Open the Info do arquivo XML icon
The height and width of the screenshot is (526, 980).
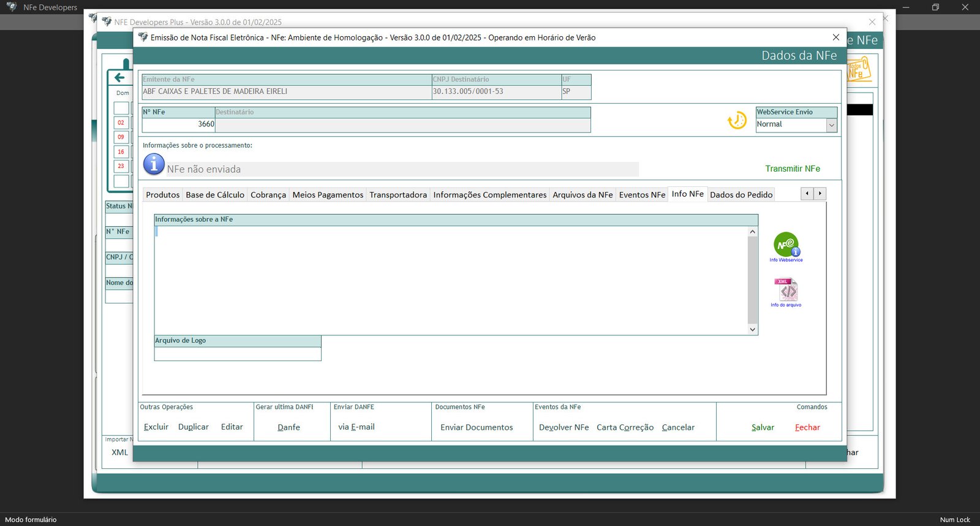(786, 290)
